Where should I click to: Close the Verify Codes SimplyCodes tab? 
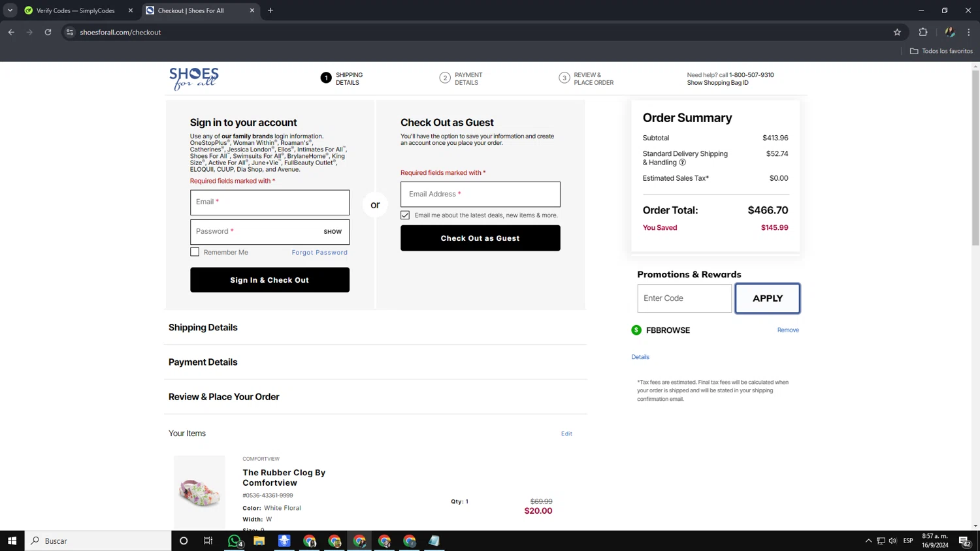[x=131, y=10]
